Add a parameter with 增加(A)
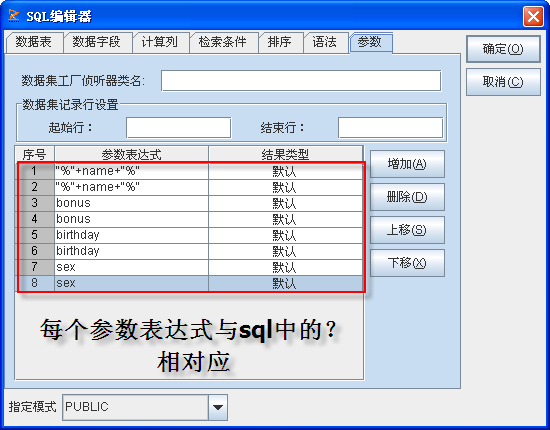550x430 pixels. click(x=407, y=164)
